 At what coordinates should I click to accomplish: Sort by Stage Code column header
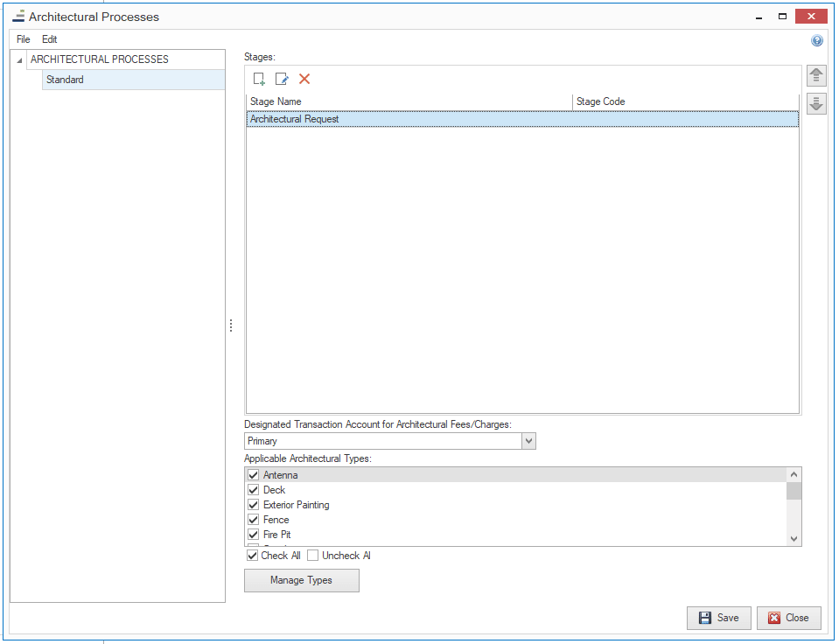point(685,101)
